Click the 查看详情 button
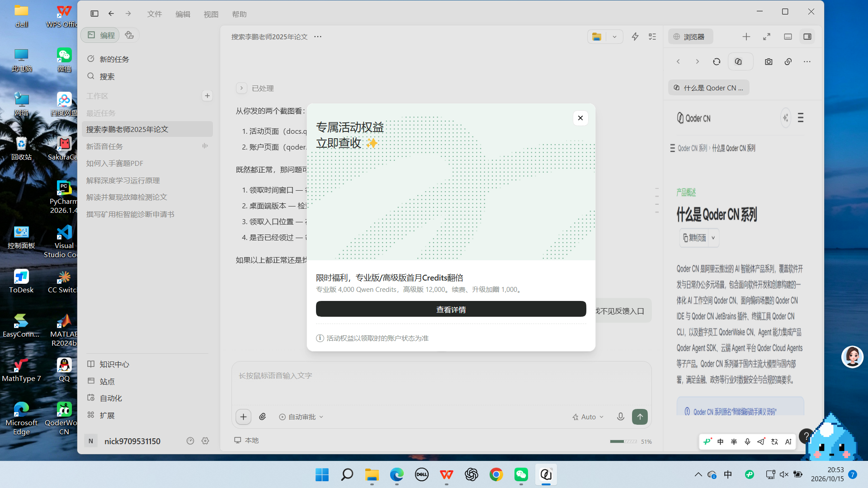 (x=451, y=310)
